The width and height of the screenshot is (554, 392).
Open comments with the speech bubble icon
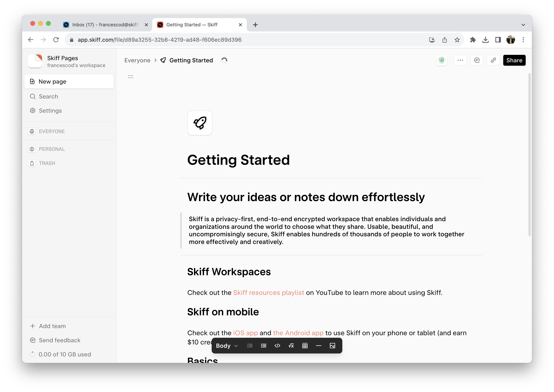pos(477,60)
